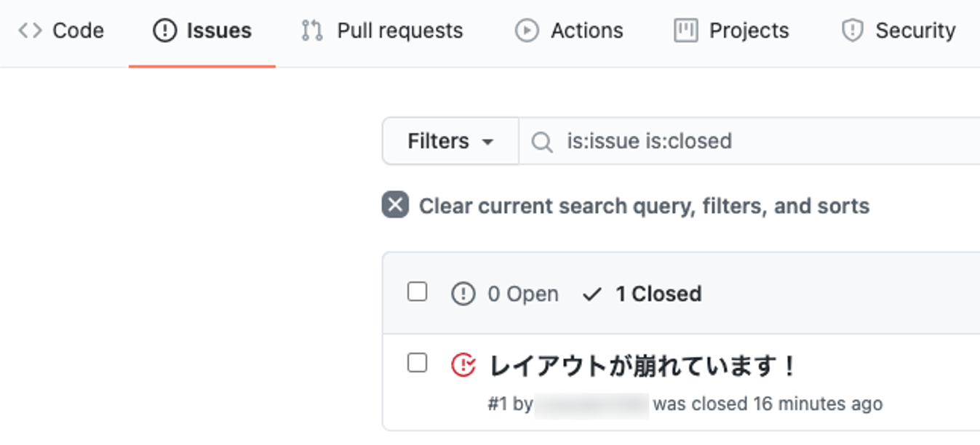Click the red closed-issue status icon

(463, 364)
